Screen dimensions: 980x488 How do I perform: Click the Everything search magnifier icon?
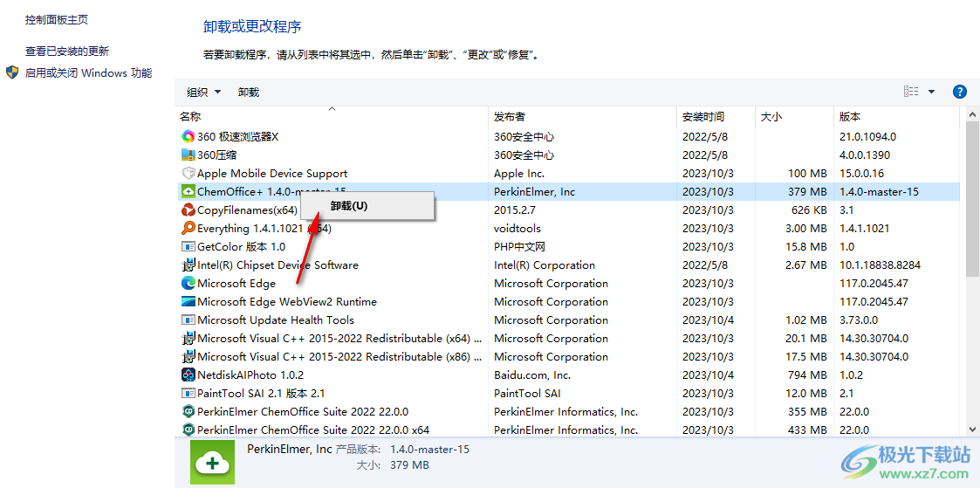(x=188, y=228)
